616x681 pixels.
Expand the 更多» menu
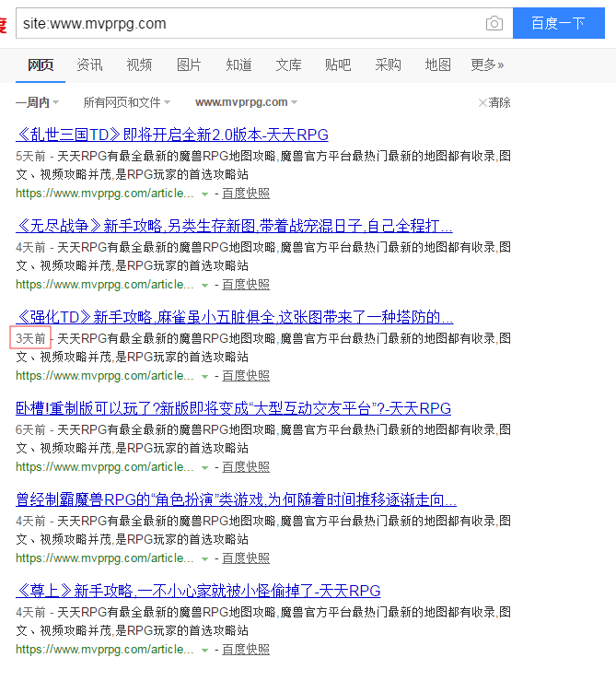(487, 65)
